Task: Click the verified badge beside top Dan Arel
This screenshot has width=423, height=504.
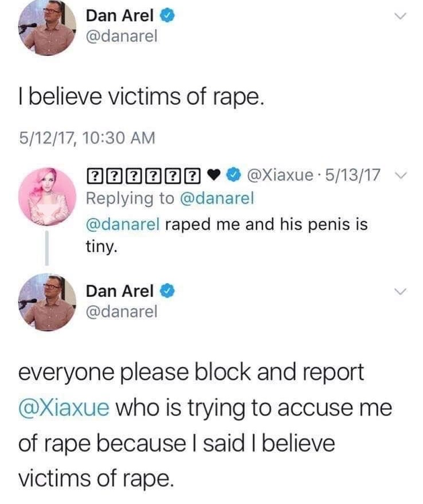Action: (x=167, y=15)
